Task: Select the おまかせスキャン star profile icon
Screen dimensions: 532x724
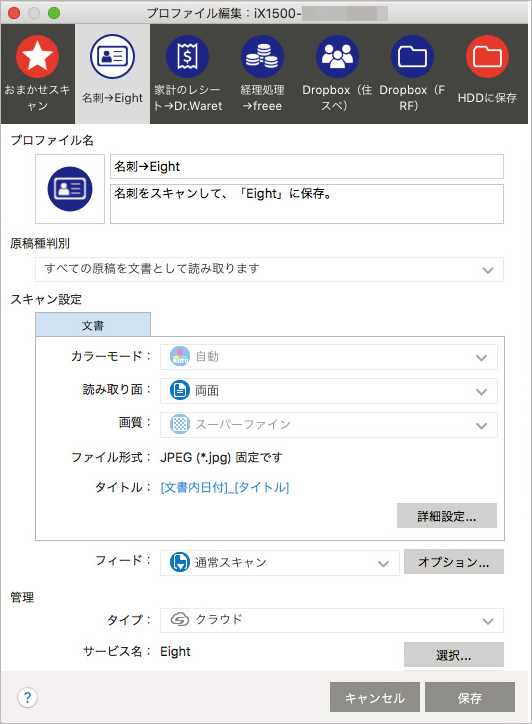Action: pos(37,57)
